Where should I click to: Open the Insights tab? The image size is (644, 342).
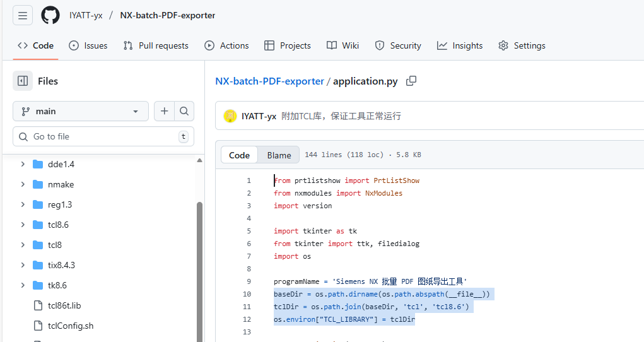click(x=460, y=45)
